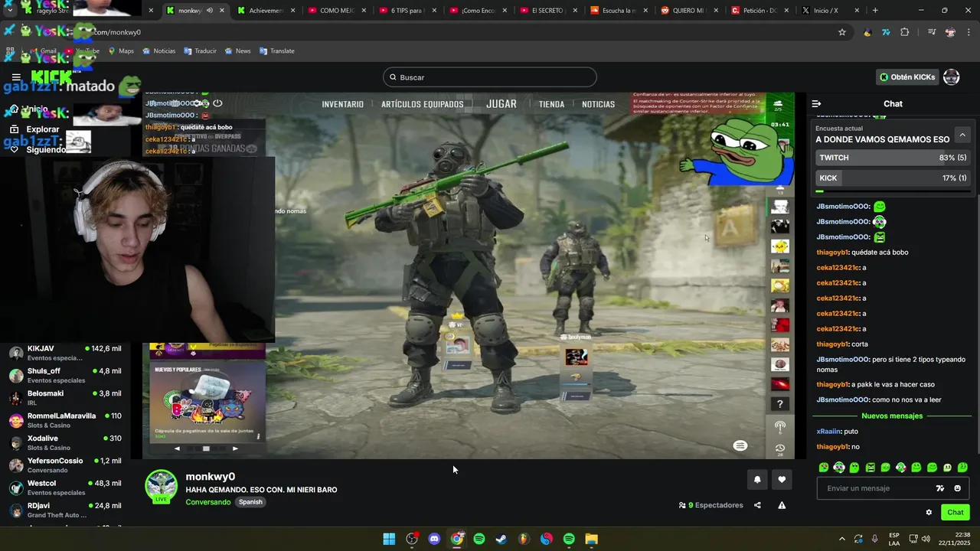Open the Explorar sidebar item
Image resolution: width=980 pixels, height=551 pixels.
[x=34, y=129]
